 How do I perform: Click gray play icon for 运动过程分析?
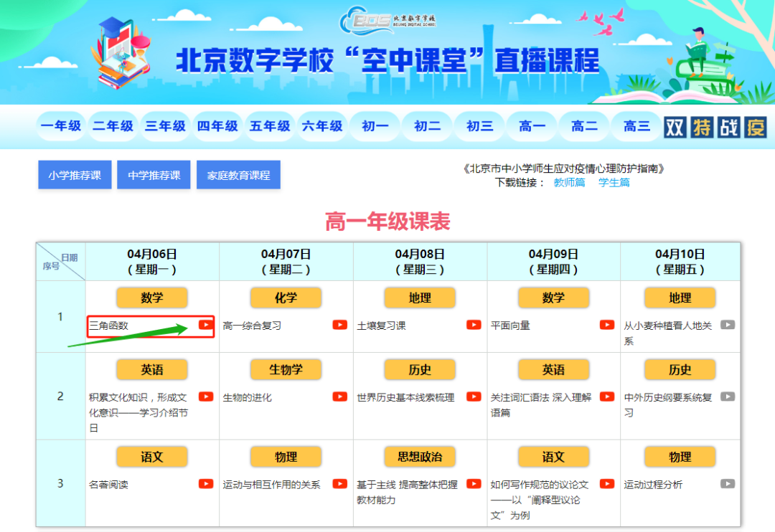pyautogui.click(x=728, y=484)
